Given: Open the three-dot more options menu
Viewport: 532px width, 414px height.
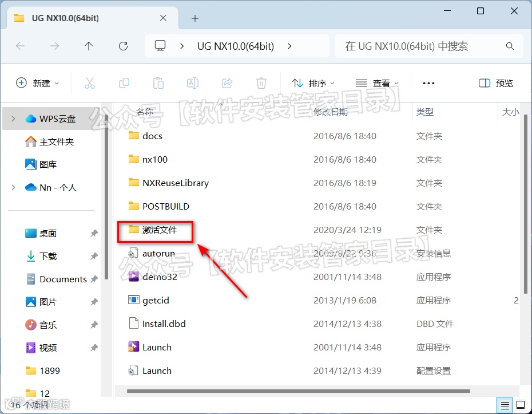Looking at the screenshot, I should [428, 83].
